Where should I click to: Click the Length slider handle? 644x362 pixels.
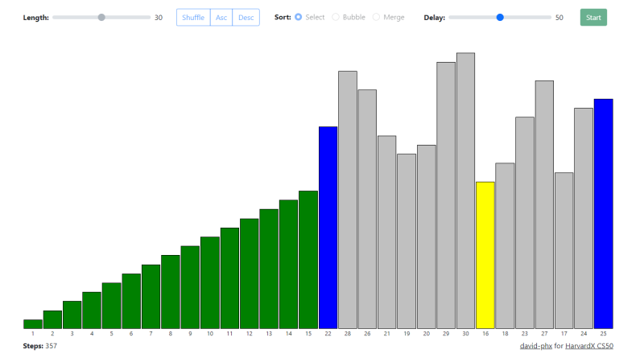pyautogui.click(x=101, y=17)
